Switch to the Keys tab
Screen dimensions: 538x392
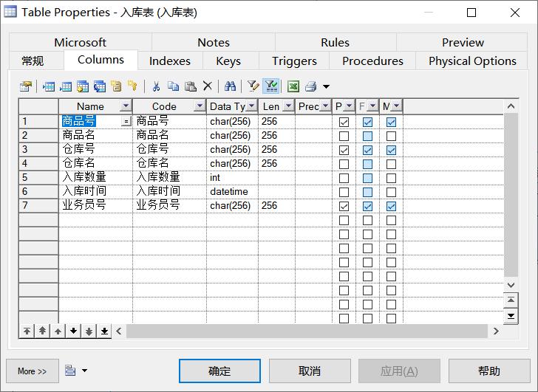coord(228,61)
